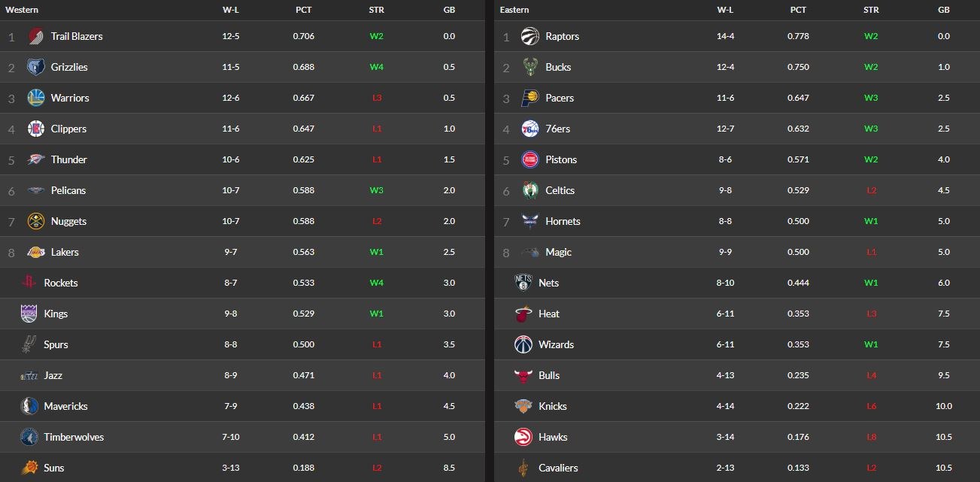
Task: Click the Hawks team logo
Action: [x=523, y=437]
